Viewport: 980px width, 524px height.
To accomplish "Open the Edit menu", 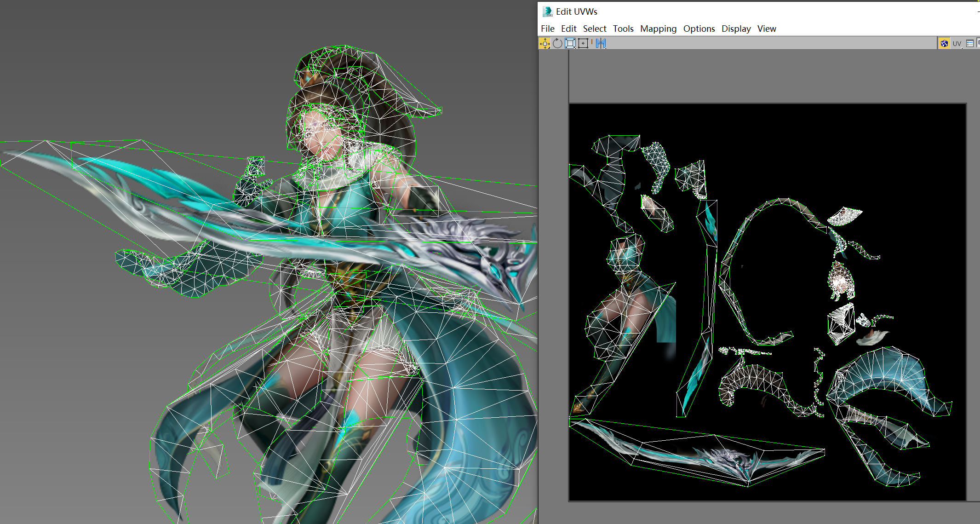I will [x=568, y=29].
